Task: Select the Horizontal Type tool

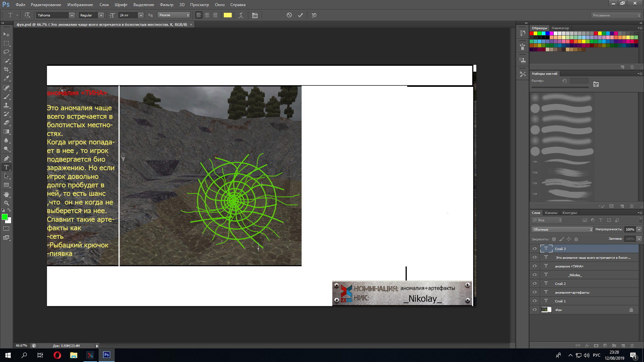Action: coord(6,167)
